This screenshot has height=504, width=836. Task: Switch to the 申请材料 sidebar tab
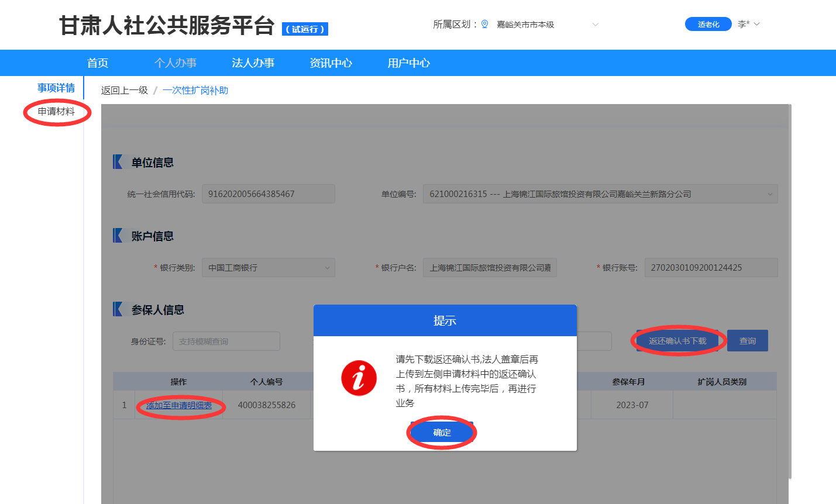pyautogui.click(x=56, y=112)
